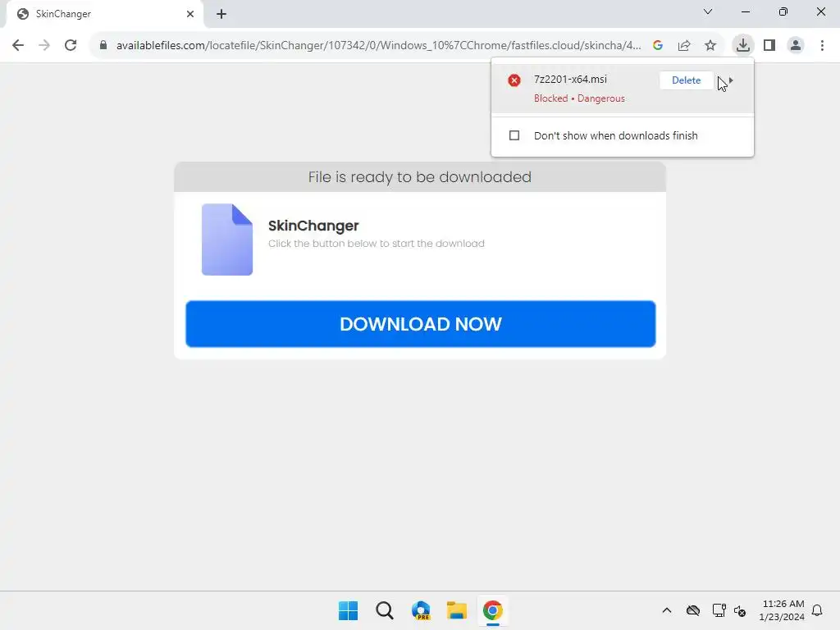
Task: Show hidden system tray icons
Action: [666, 610]
